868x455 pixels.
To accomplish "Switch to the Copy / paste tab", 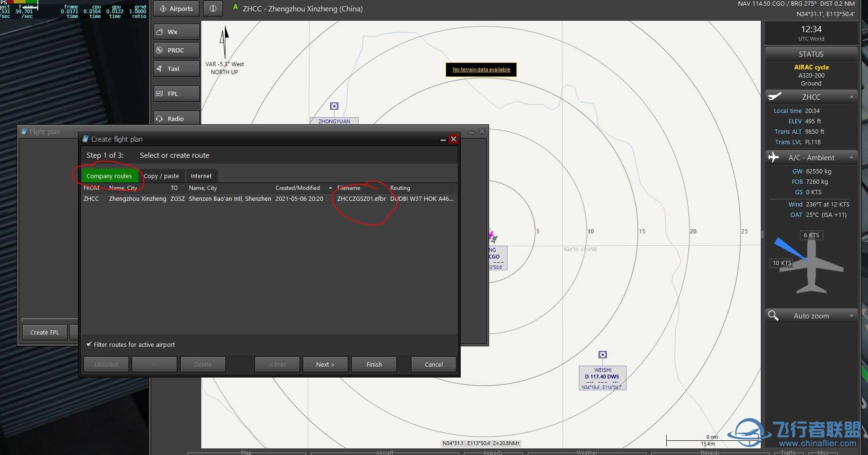I will [x=162, y=175].
